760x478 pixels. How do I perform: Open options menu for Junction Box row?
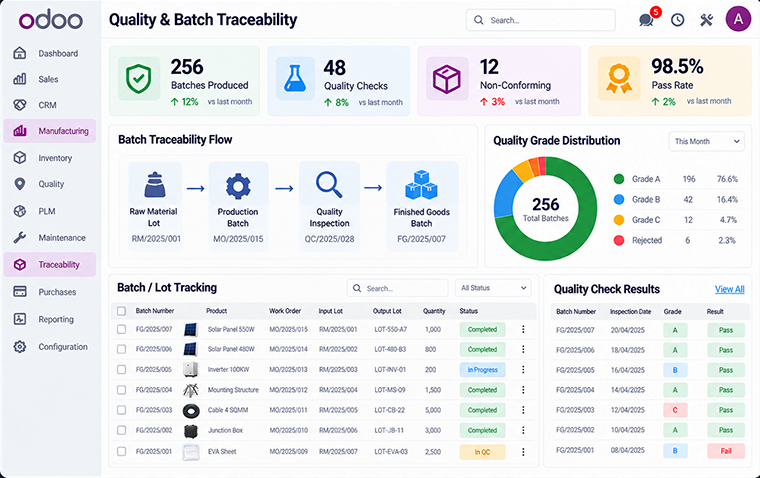coord(523,430)
